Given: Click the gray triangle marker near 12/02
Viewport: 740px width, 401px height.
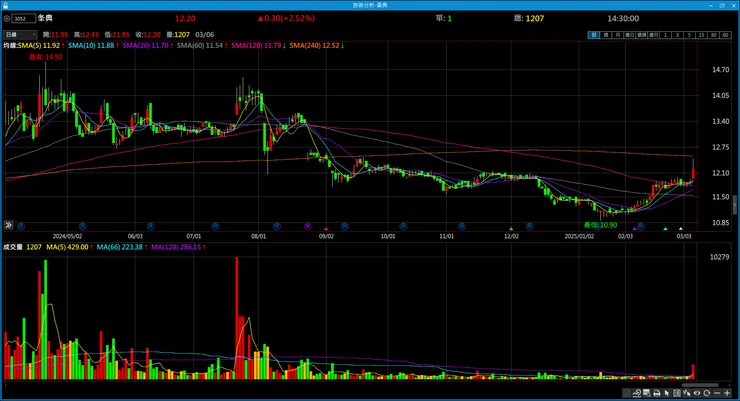Looking at the screenshot, I should click(511, 229).
